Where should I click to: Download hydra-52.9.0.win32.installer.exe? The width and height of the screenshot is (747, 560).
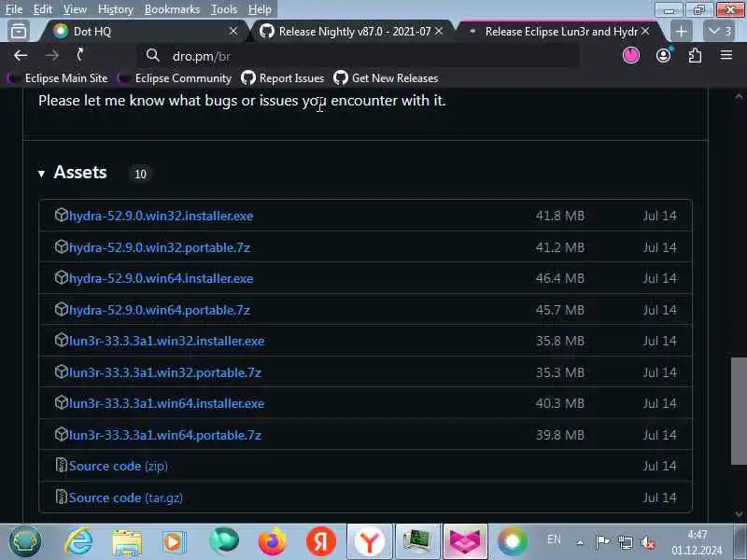[161, 216]
